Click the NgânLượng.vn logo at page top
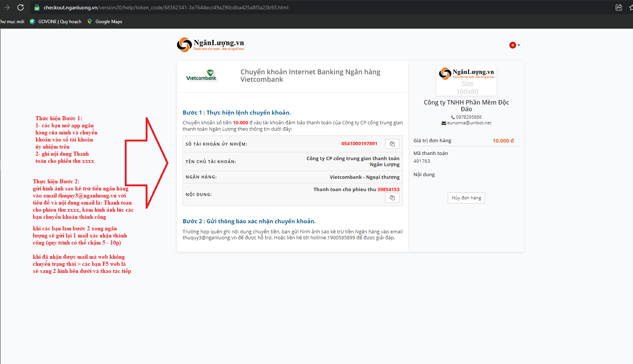 [211, 45]
